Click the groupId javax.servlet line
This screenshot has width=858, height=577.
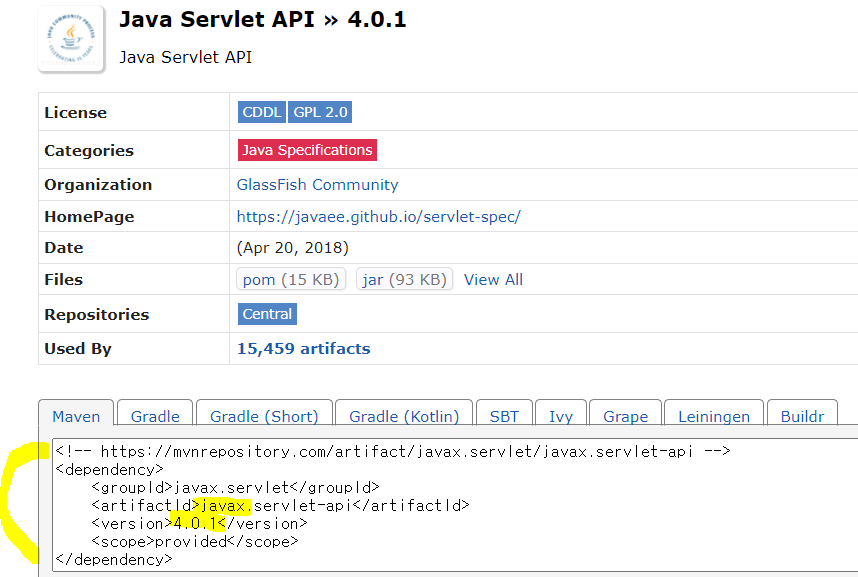tap(235, 487)
